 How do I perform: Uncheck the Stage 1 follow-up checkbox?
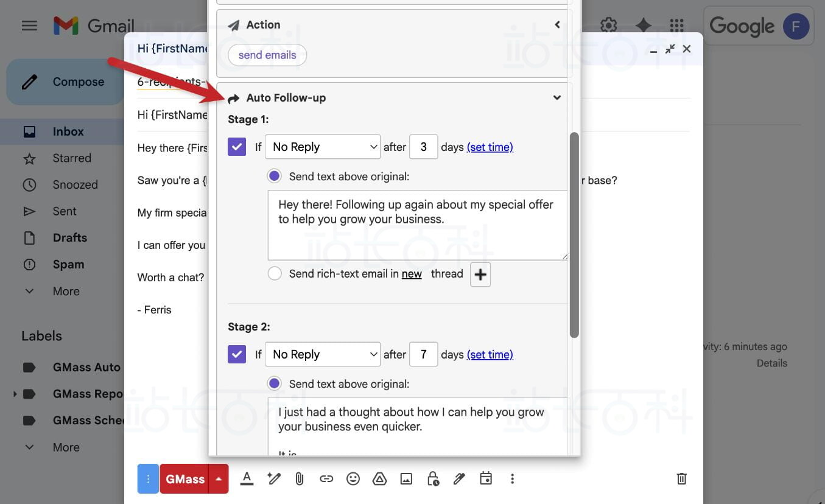[x=237, y=147]
